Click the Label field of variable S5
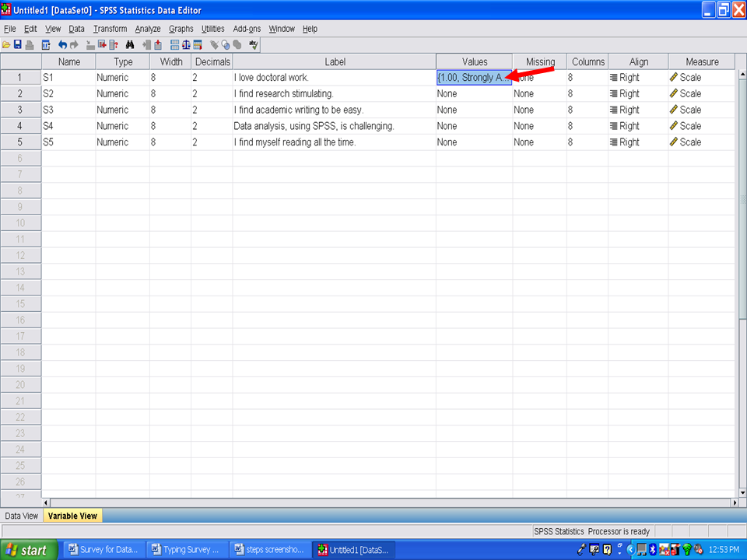 tap(334, 142)
